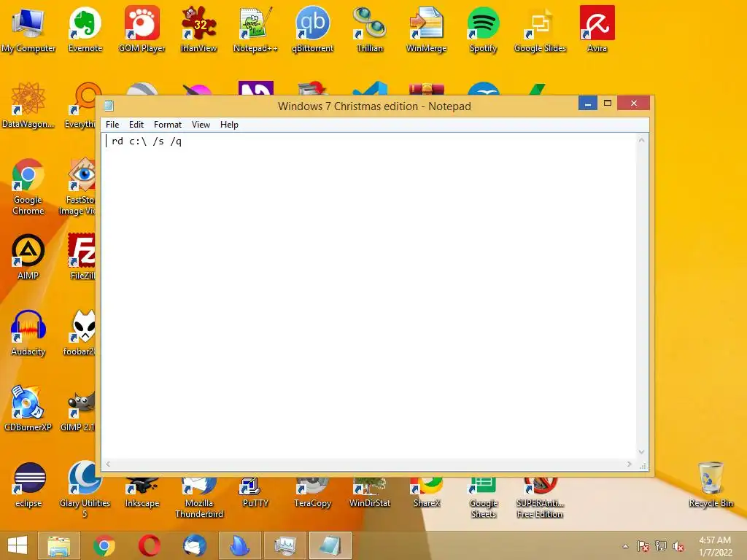Click the Google Slides desktop icon

tap(540, 29)
